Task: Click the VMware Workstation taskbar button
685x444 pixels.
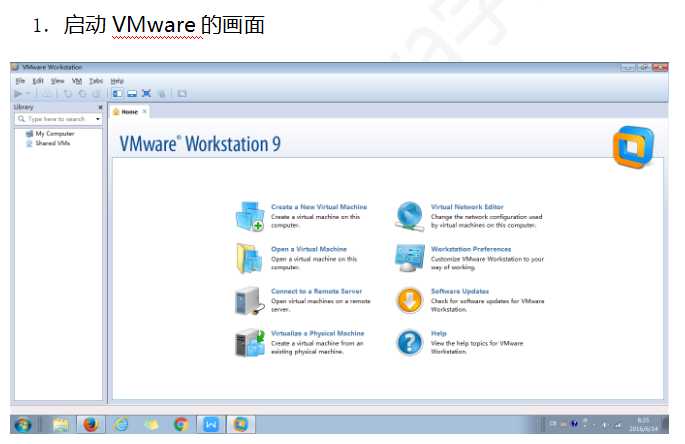Action: (240, 424)
